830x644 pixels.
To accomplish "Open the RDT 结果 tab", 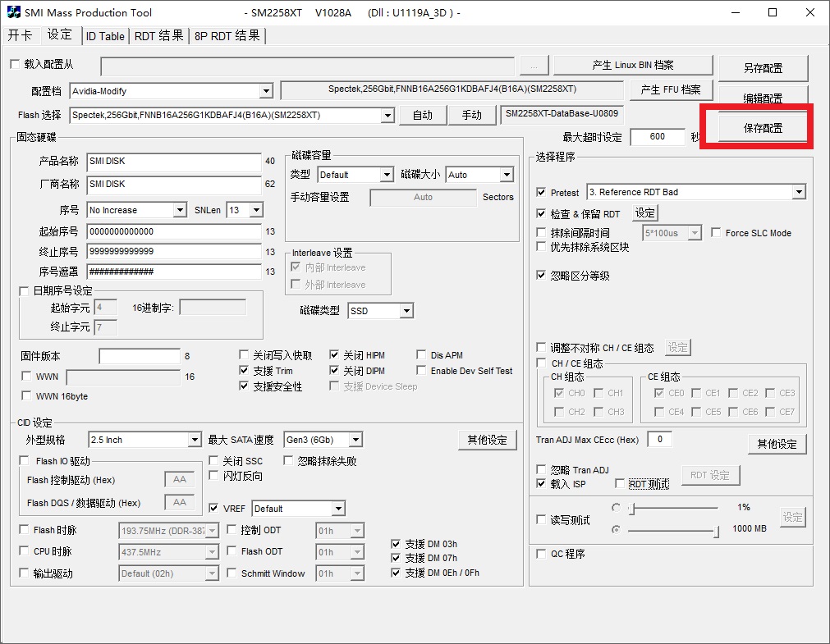I will pyautogui.click(x=159, y=36).
